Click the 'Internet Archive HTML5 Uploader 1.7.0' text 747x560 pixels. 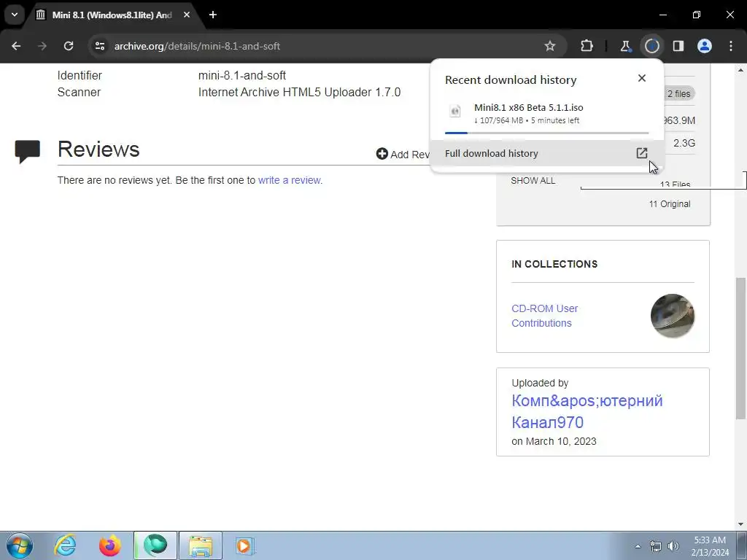coord(299,92)
